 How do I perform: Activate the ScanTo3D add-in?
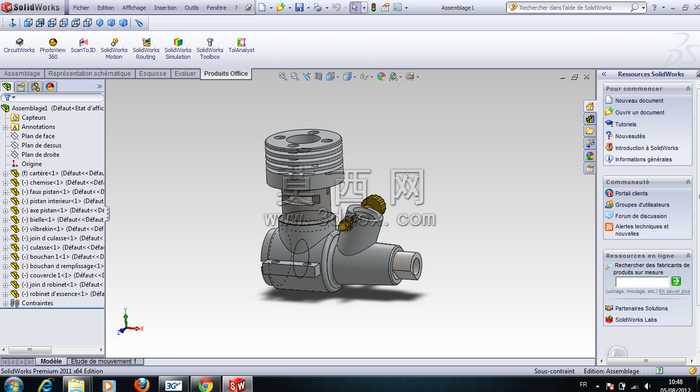pyautogui.click(x=83, y=46)
